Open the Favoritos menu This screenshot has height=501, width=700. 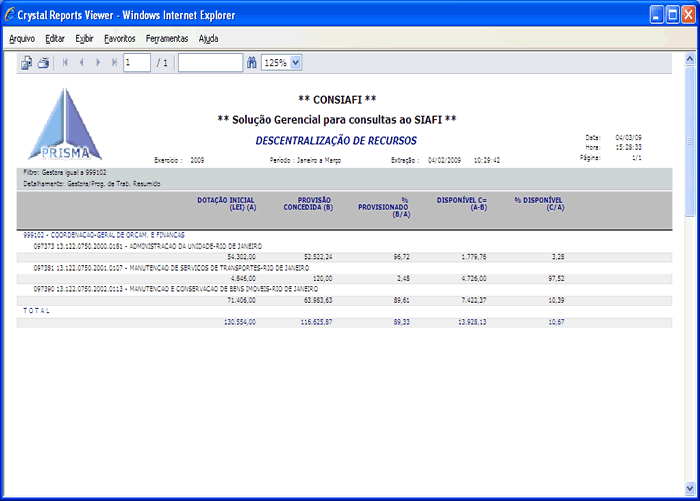point(120,39)
